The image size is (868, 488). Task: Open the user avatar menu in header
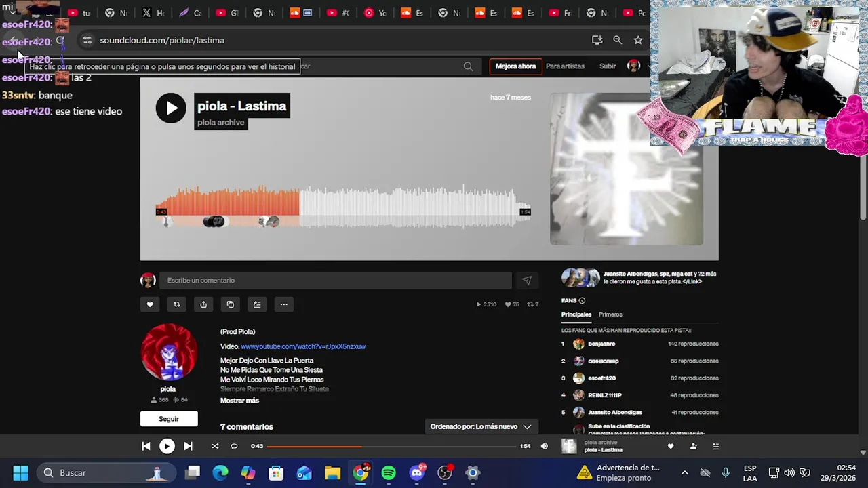click(633, 66)
